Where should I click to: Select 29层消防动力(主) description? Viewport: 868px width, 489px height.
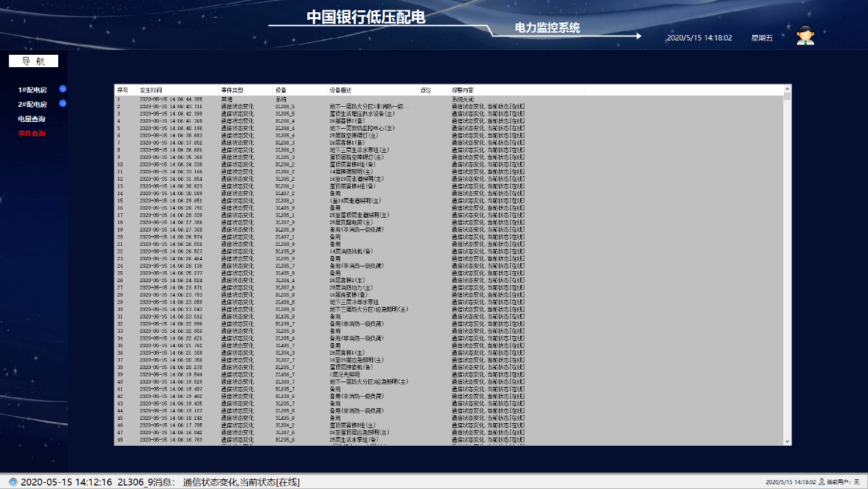point(350,287)
